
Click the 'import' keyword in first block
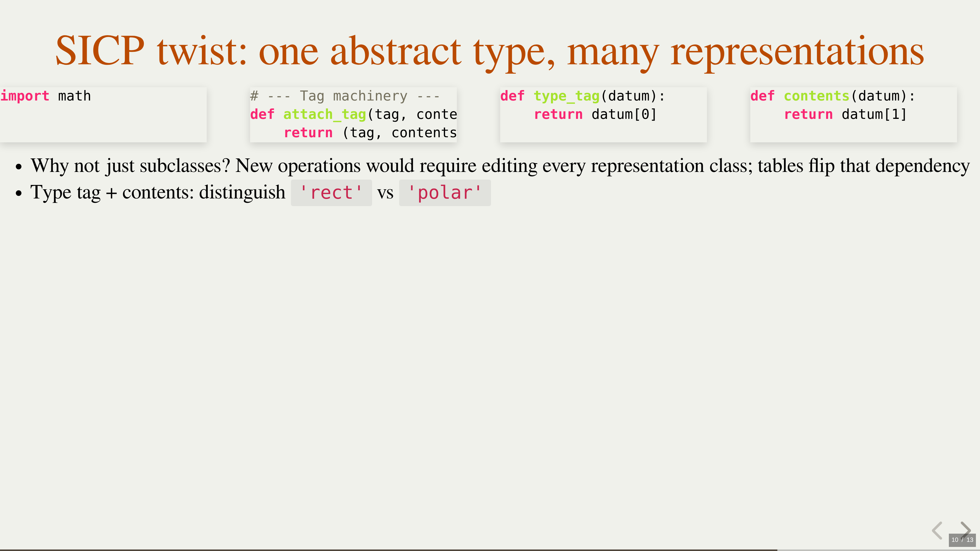[25, 96]
